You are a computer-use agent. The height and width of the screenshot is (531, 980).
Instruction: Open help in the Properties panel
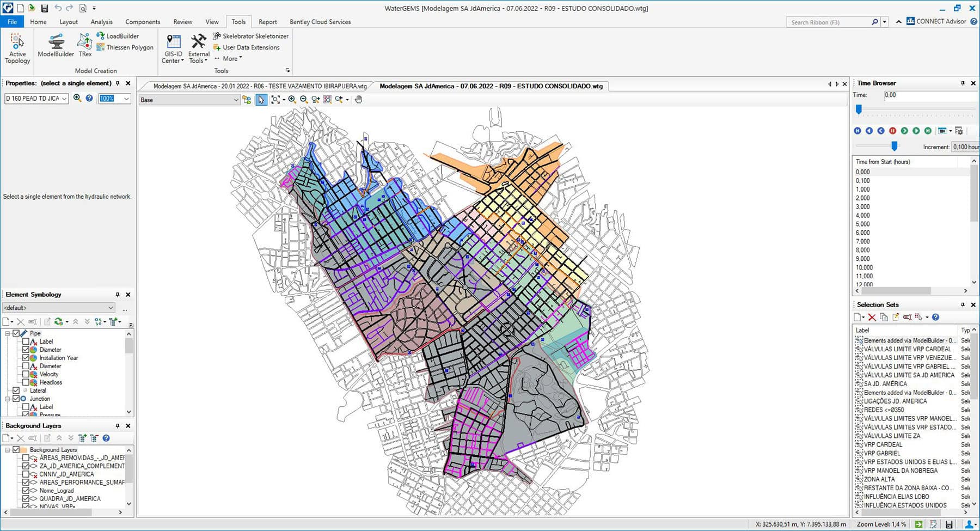click(89, 99)
